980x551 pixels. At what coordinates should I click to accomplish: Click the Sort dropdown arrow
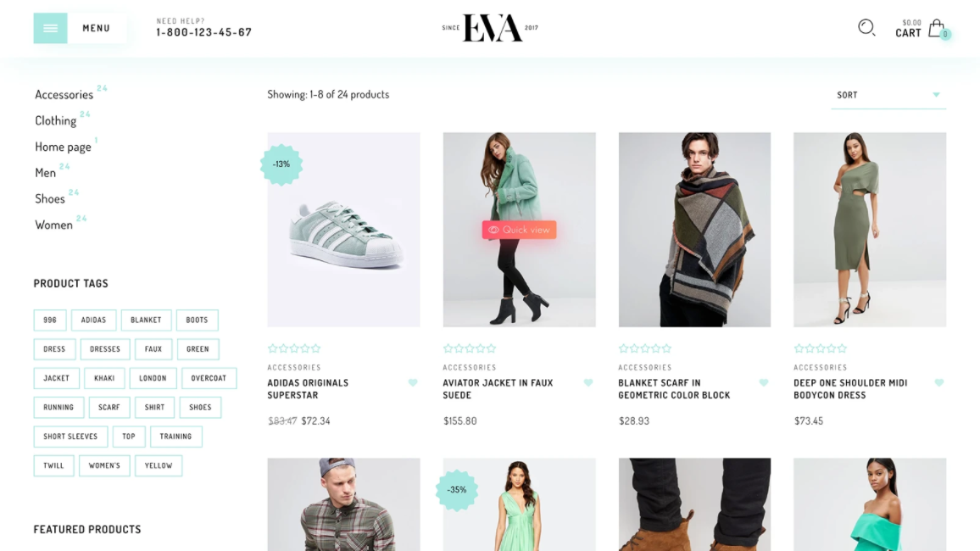tap(936, 95)
